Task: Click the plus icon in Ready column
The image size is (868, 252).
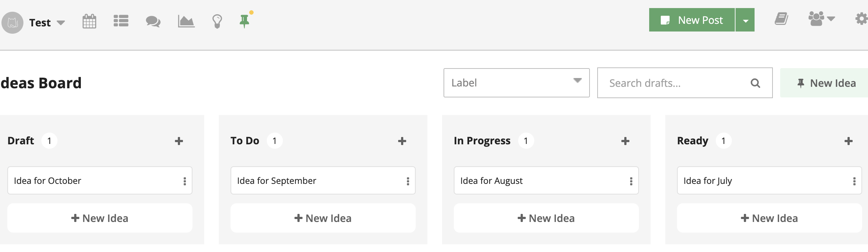Action: pos(848,141)
